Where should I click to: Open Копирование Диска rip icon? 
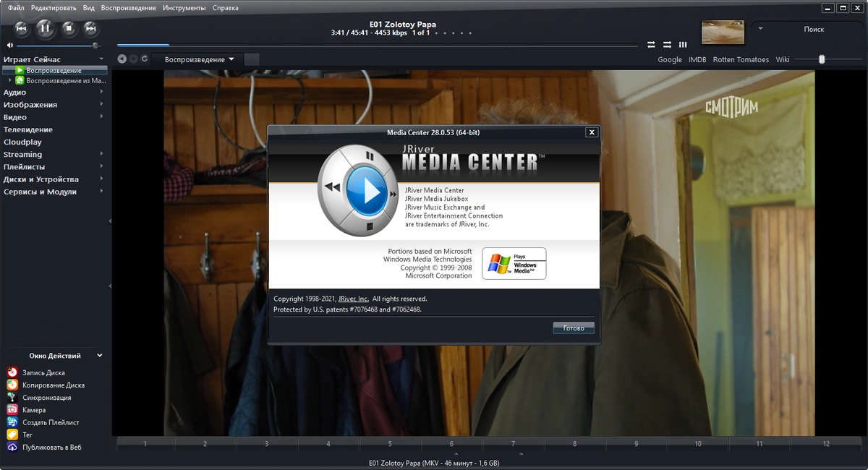point(12,385)
